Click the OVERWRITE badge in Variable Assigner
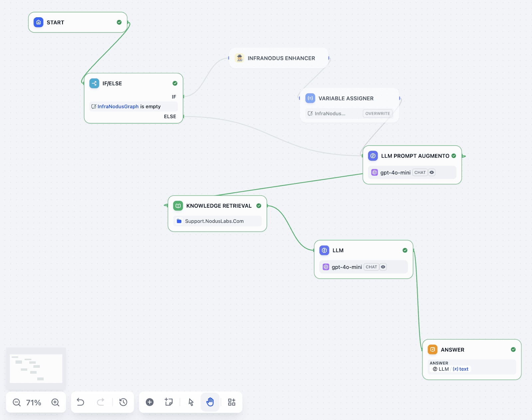 click(377, 113)
